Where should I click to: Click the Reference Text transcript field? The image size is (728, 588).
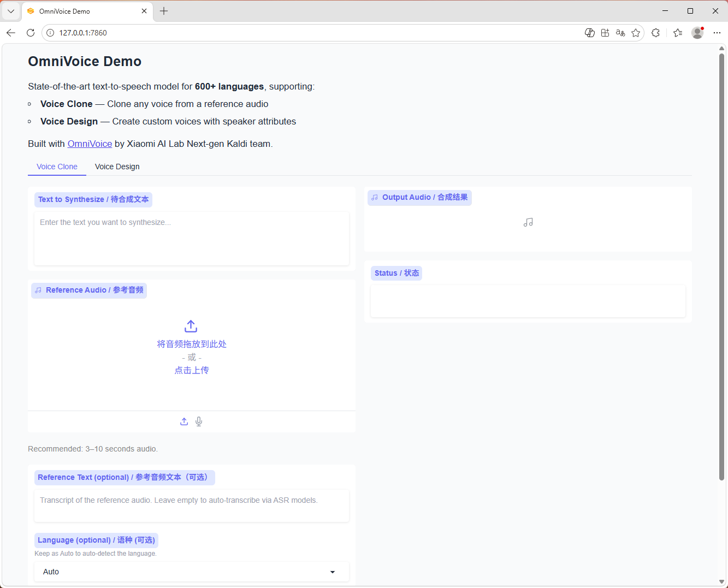tap(191, 506)
